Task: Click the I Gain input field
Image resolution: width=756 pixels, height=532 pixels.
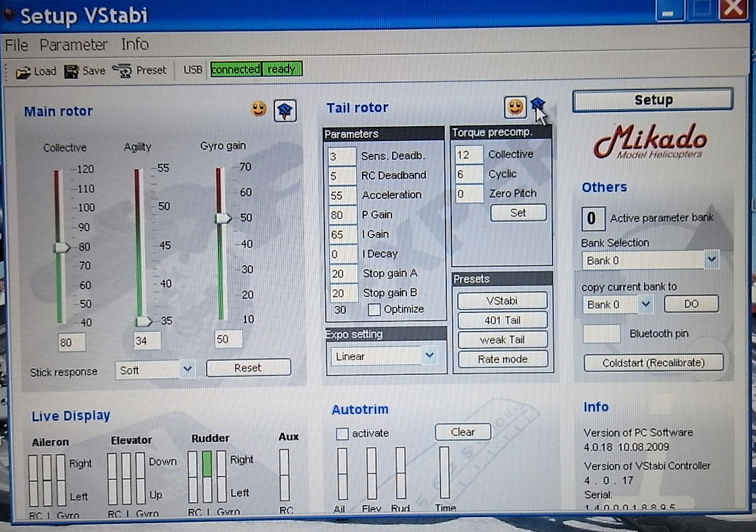Action: (x=342, y=234)
